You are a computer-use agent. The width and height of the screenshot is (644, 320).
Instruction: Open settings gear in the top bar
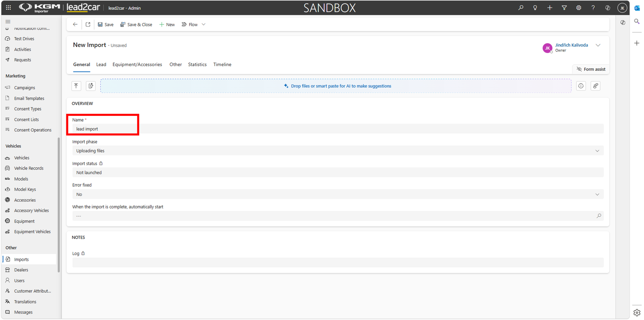(x=579, y=8)
